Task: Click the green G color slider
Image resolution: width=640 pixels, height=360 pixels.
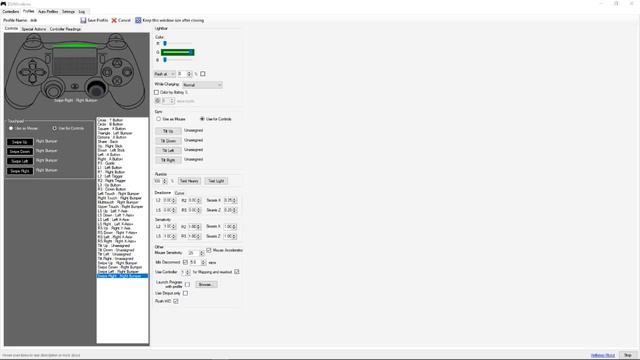Action: [178, 52]
